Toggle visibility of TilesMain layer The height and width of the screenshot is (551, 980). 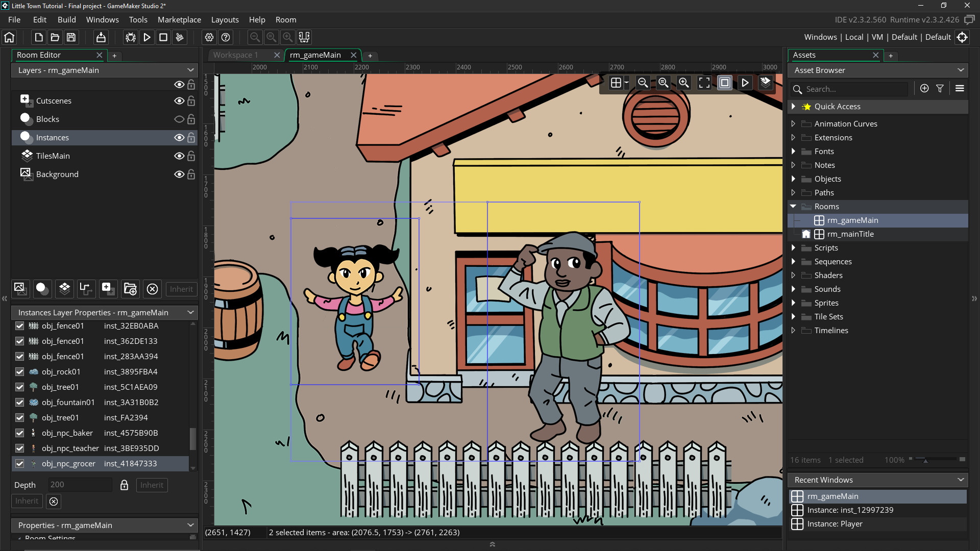[178, 156]
